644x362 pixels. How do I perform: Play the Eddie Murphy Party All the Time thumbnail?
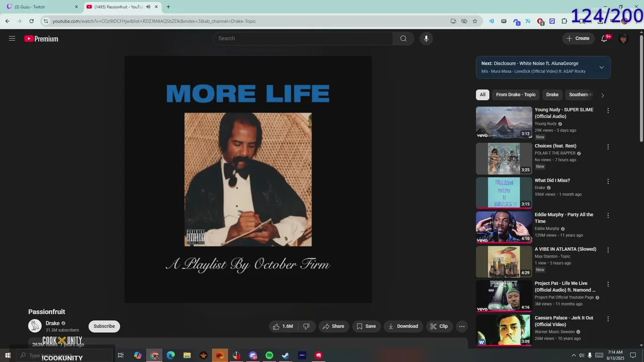click(x=504, y=227)
